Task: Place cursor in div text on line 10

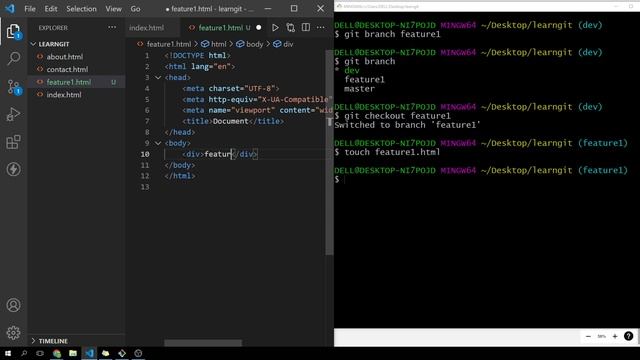Action: coord(218,154)
